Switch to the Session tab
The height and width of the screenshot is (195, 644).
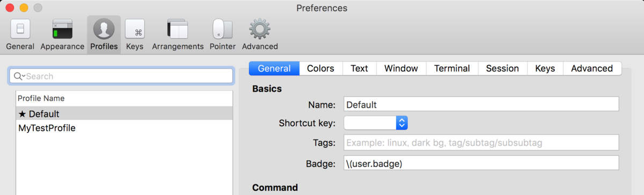(502, 69)
